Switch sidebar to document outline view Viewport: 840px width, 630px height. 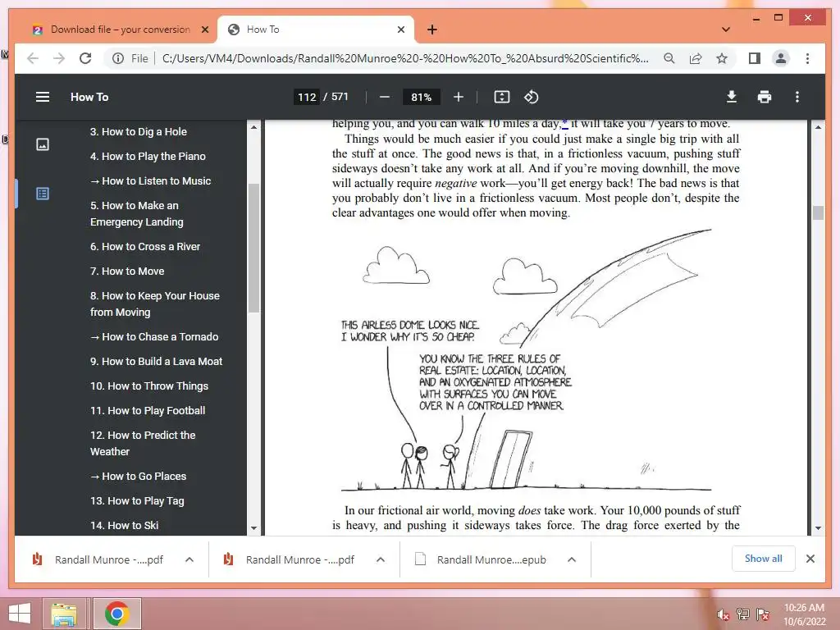click(43, 194)
